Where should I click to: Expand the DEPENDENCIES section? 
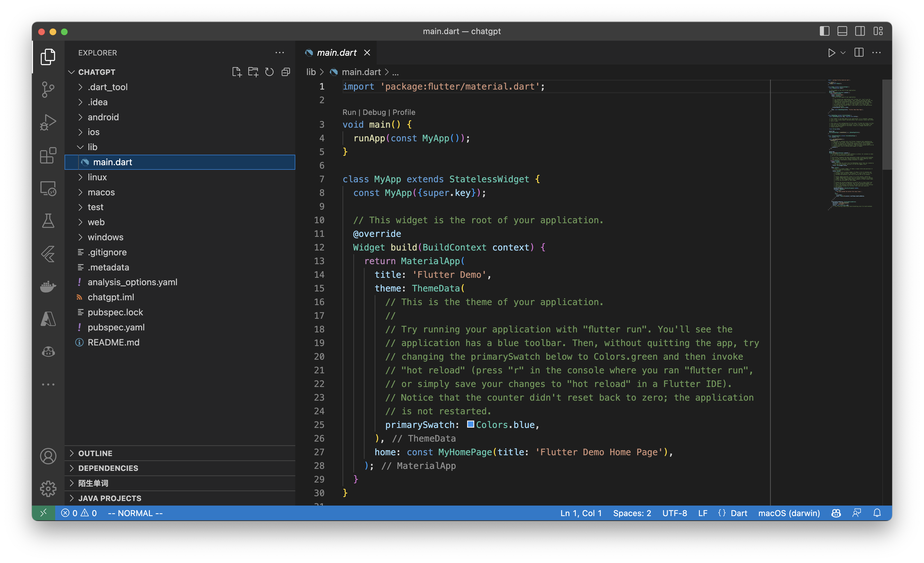pyautogui.click(x=180, y=468)
